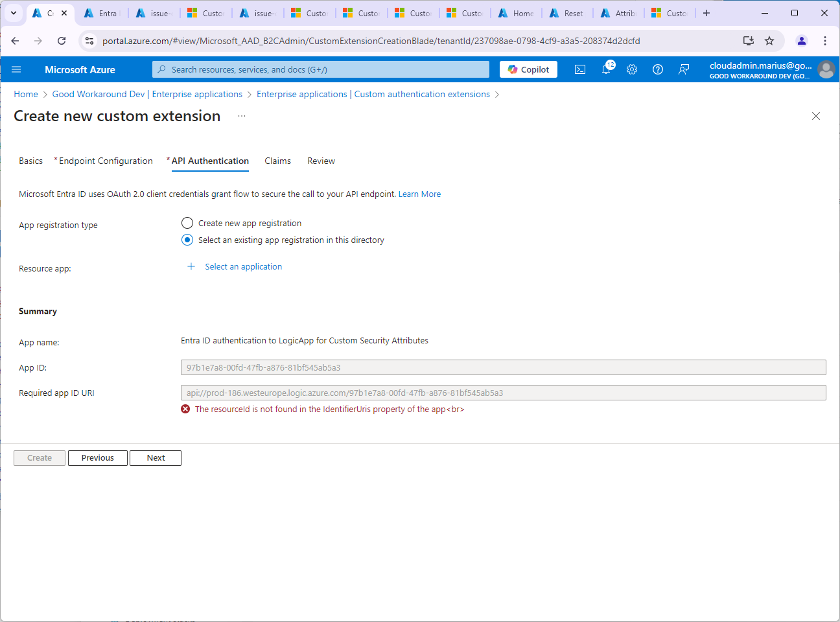Select Create new app registration option
840x622 pixels.
187,223
